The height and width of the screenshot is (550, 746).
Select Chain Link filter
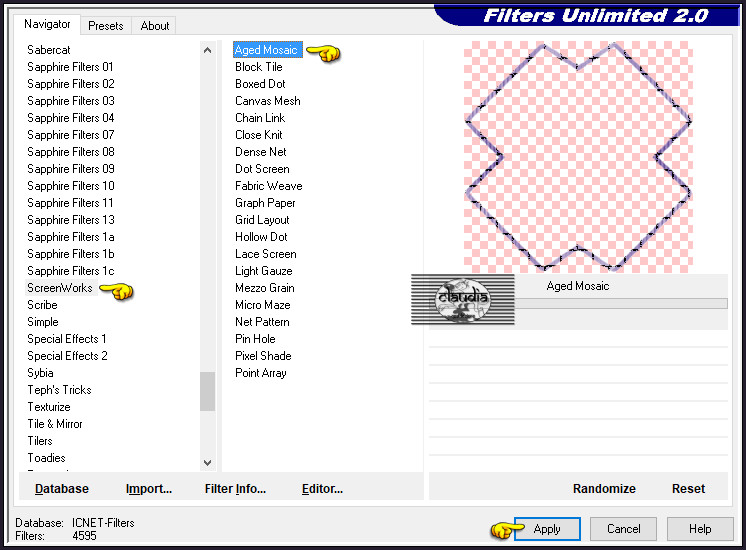[260, 118]
